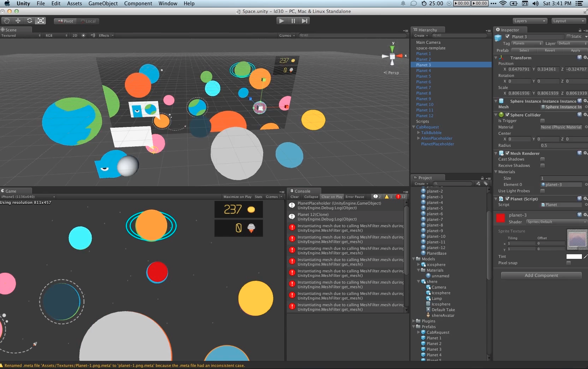This screenshot has height=369, width=588.
Task: Expand the Plugins folder
Action: pos(414,321)
